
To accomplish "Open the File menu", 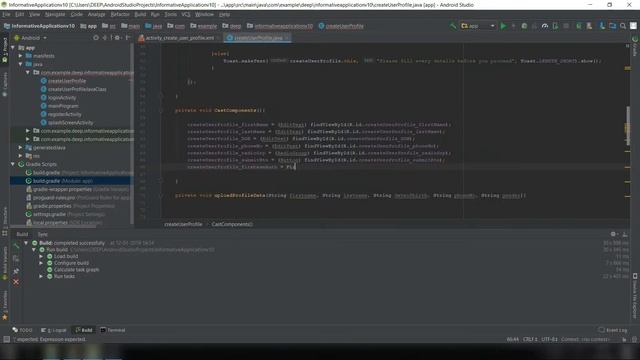I will point(6,14).
